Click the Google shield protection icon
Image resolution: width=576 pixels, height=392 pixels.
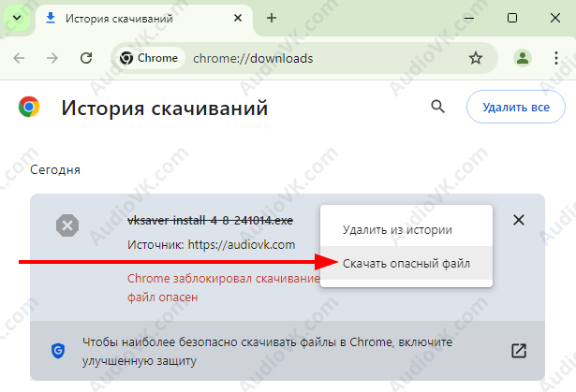[58, 351]
